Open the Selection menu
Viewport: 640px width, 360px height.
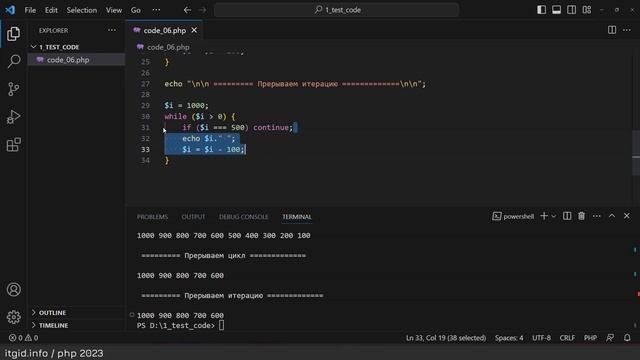82,10
